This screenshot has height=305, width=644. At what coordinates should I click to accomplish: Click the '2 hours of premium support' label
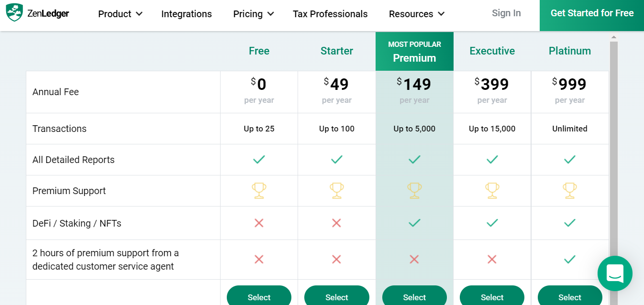click(x=105, y=260)
